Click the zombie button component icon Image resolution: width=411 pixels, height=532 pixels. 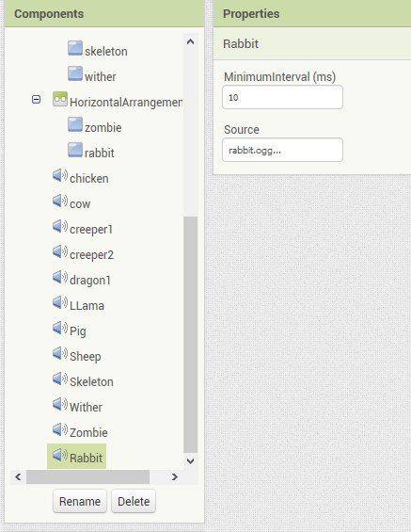click(x=75, y=124)
